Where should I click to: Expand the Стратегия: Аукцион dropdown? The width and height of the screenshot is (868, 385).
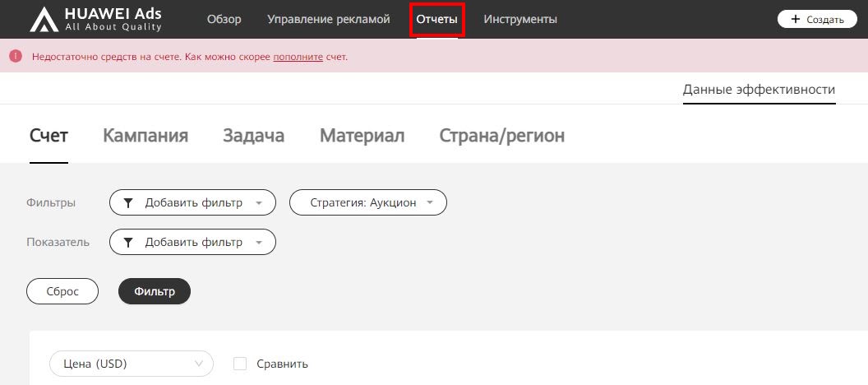(x=367, y=202)
